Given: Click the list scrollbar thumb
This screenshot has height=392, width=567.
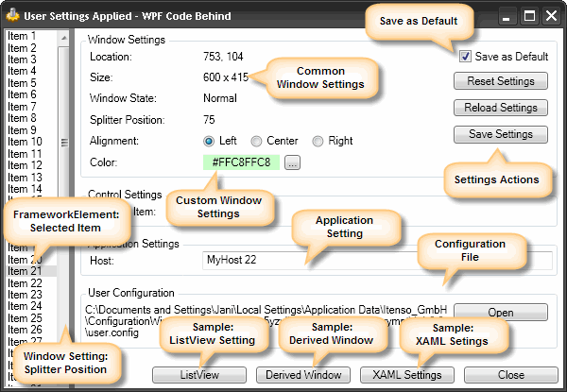Looking at the screenshot, I should point(63,143).
